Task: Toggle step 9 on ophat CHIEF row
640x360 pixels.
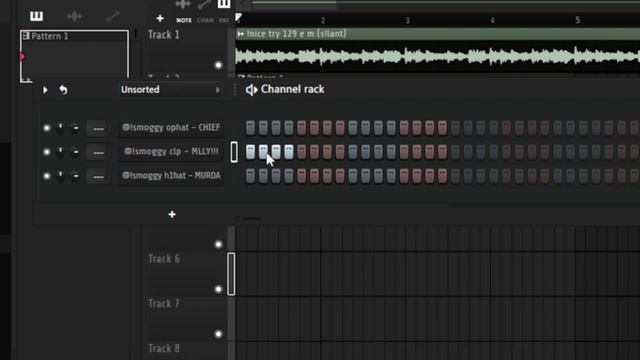Action: point(353,128)
